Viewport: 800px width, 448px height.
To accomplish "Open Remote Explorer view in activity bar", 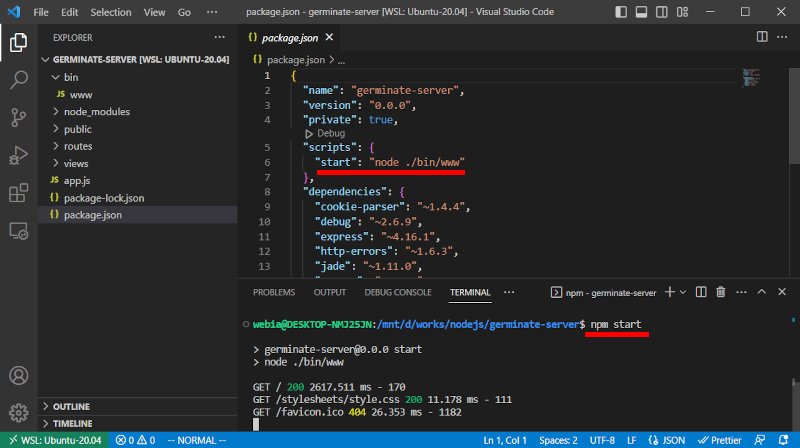I will click(18, 231).
